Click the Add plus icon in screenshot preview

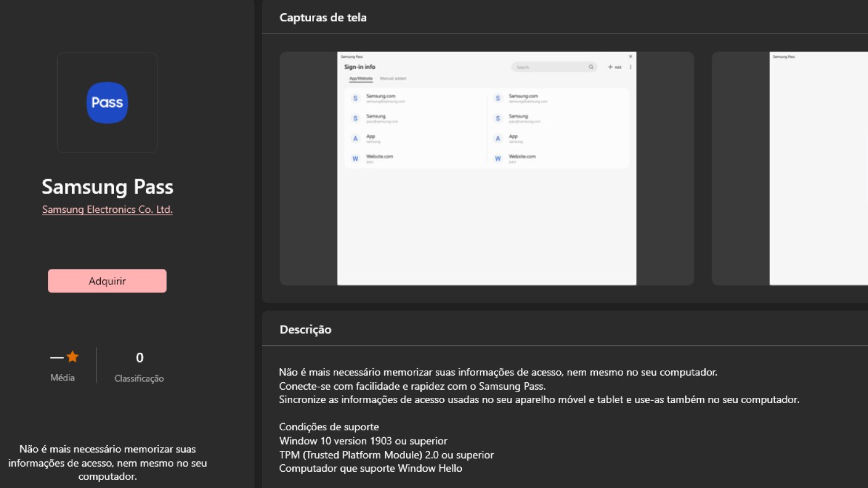coord(610,67)
